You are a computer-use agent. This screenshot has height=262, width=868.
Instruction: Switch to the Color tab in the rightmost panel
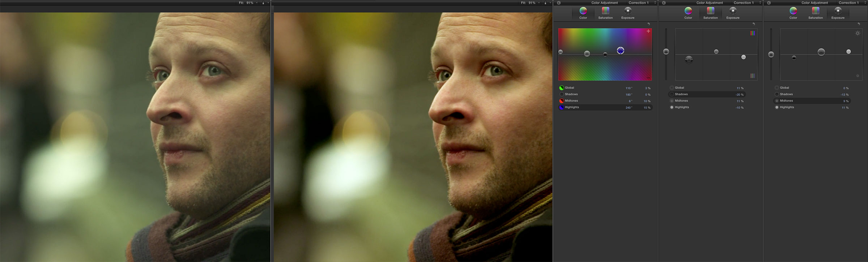coord(793,13)
